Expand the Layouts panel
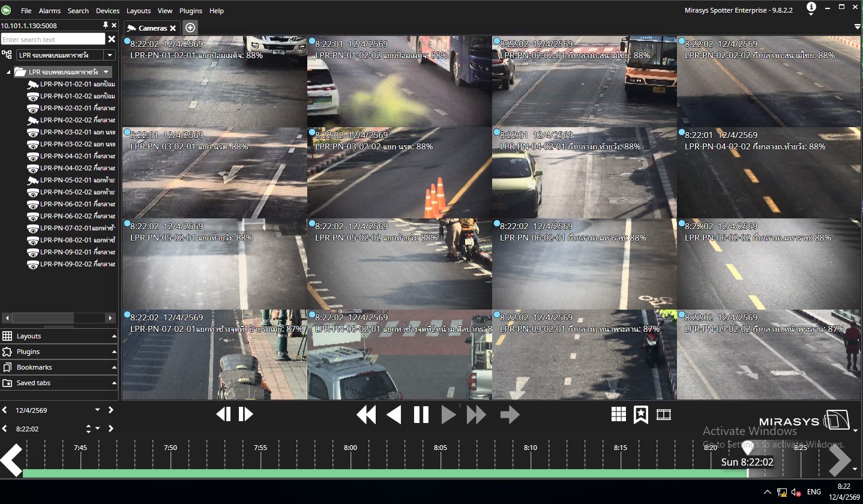The height and width of the screenshot is (504, 863). [59, 336]
